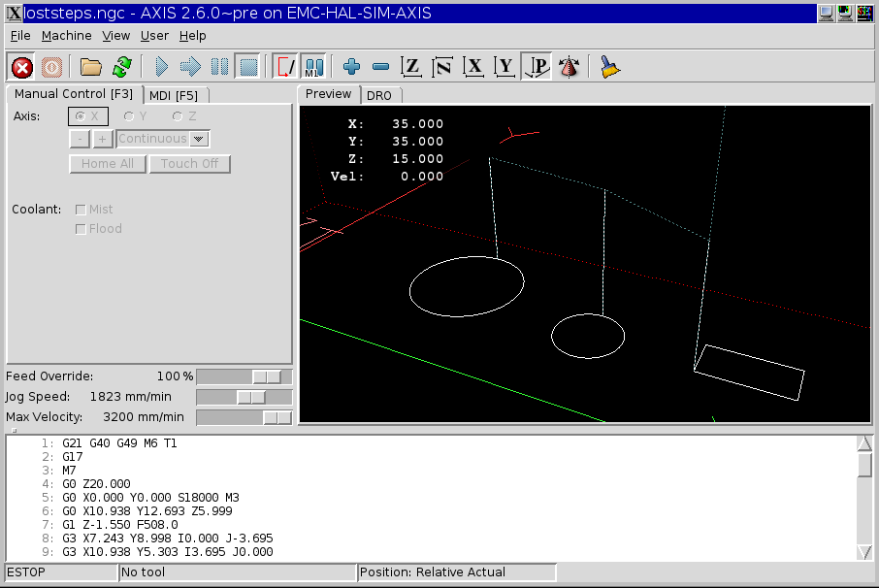
Task: Zoom out with the blue minus icon
Action: tap(380, 67)
